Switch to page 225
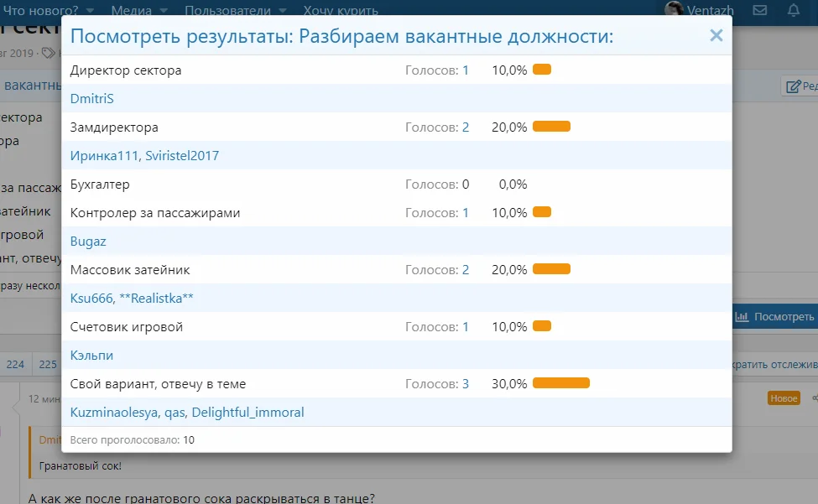818x504 pixels. pyautogui.click(x=48, y=365)
